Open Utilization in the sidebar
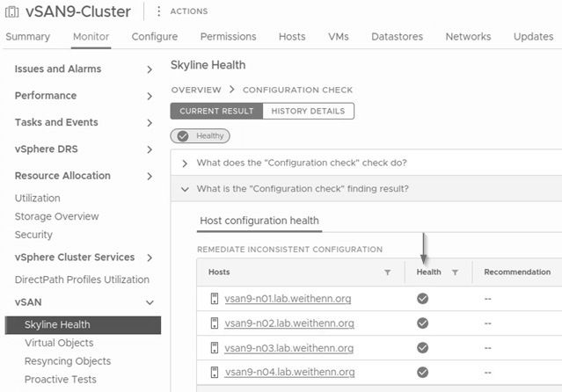The height and width of the screenshot is (392, 562). [x=37, y=198]
